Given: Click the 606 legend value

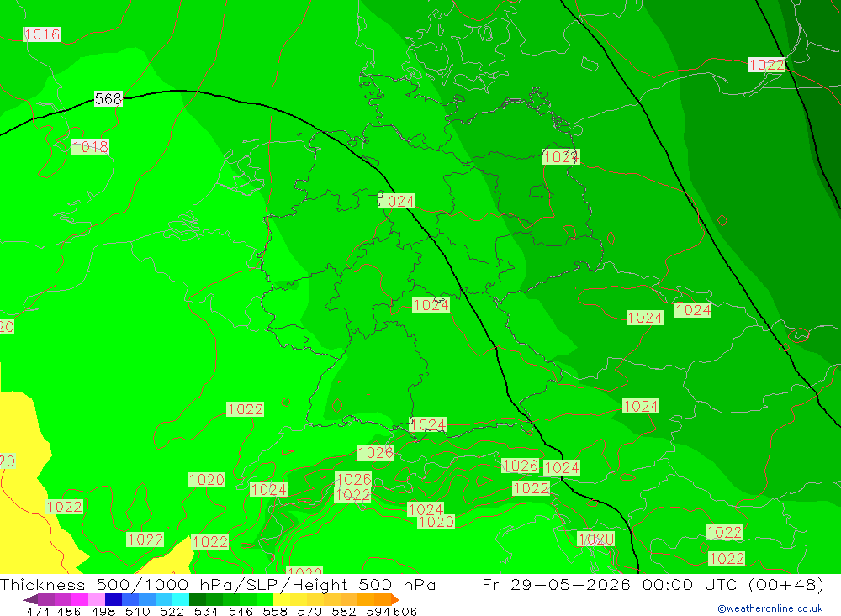Looking at the screenshot, I should click(405, 611).
